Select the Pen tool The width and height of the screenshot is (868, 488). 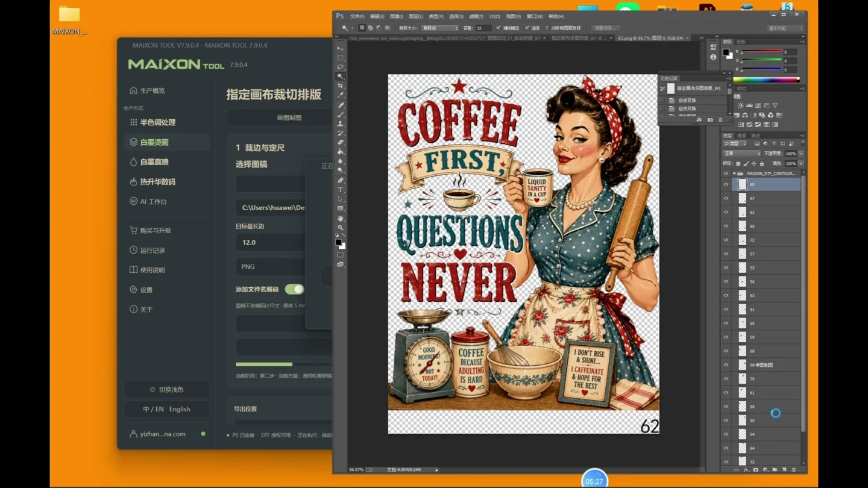[341, 180]
